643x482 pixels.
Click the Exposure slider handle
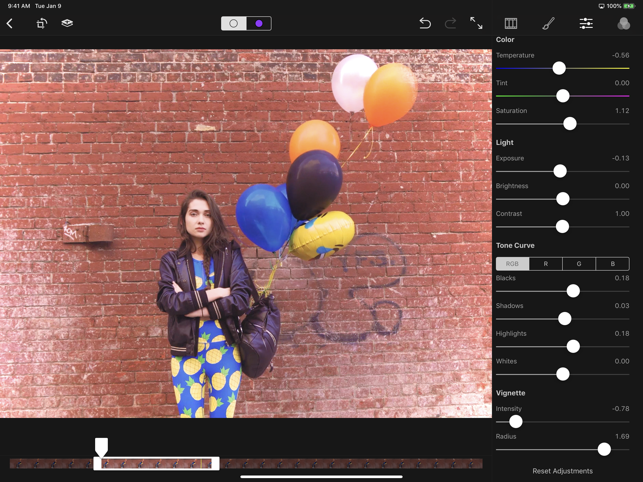560,171
